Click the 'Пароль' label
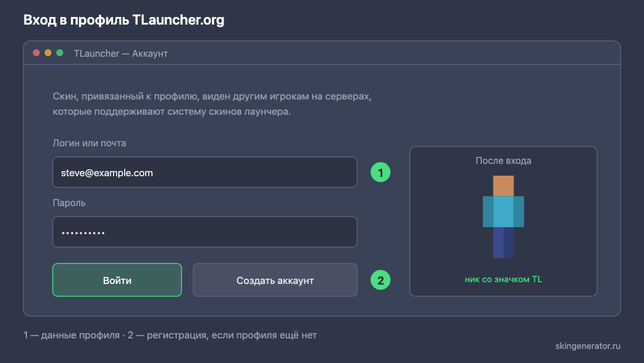Screen dimensions: 644x363 click(x=69, y=203)
